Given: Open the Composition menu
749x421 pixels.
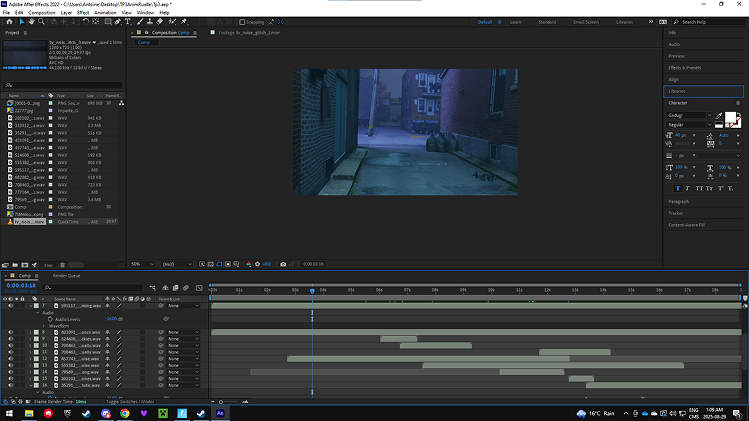Looking at the screenshot, I should pos(42,12).
